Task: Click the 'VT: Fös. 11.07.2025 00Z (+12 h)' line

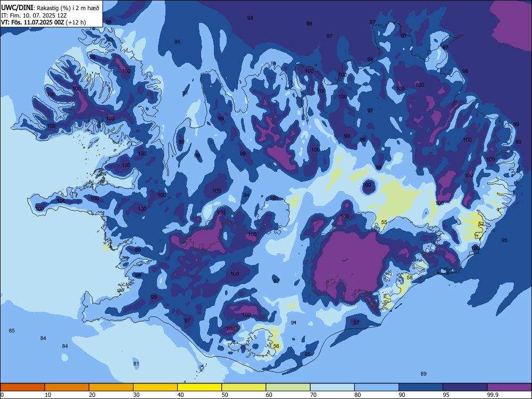Action: pos(44,22)
